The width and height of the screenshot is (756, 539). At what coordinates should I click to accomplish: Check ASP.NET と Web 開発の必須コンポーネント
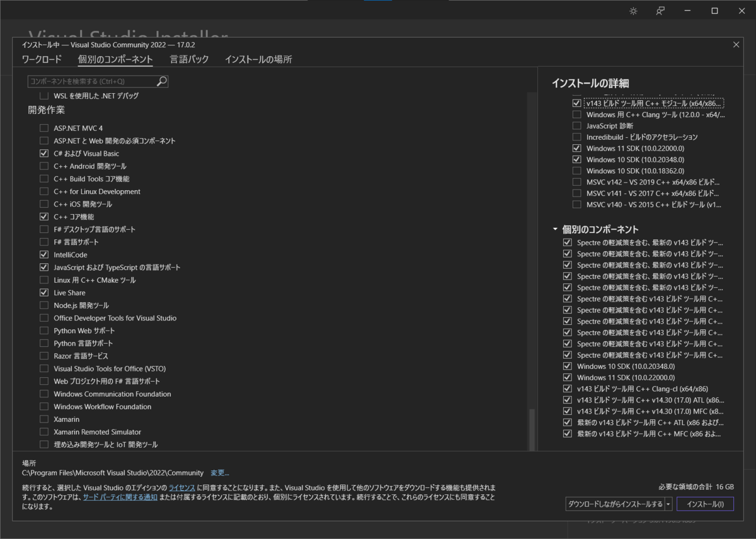[44, 140]
